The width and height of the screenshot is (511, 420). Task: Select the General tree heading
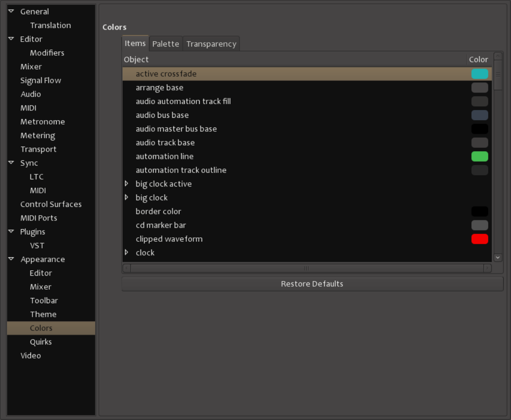(x=34, y=12)
